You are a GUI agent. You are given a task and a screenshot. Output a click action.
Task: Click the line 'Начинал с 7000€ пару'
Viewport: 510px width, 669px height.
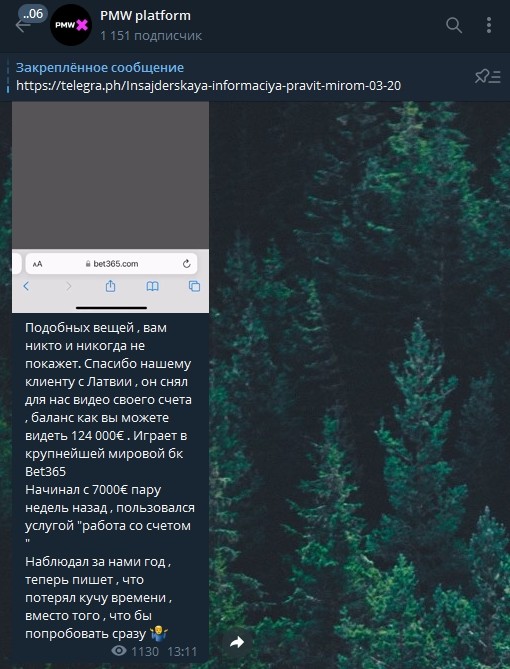(x=93, y=490)
